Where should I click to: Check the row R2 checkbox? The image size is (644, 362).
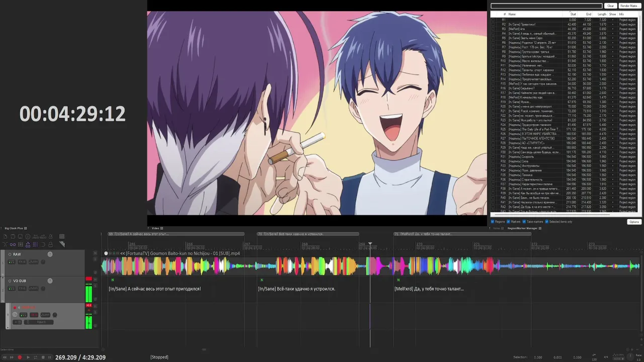(494, 24)
